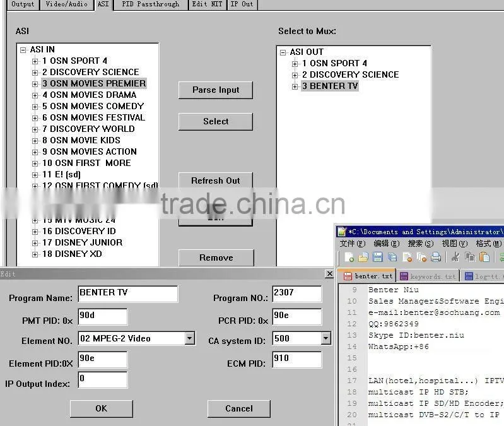Click the Paste clipboard icon in Notepad++
Viewport: 504px width, 426px height.
click(484, 257)
